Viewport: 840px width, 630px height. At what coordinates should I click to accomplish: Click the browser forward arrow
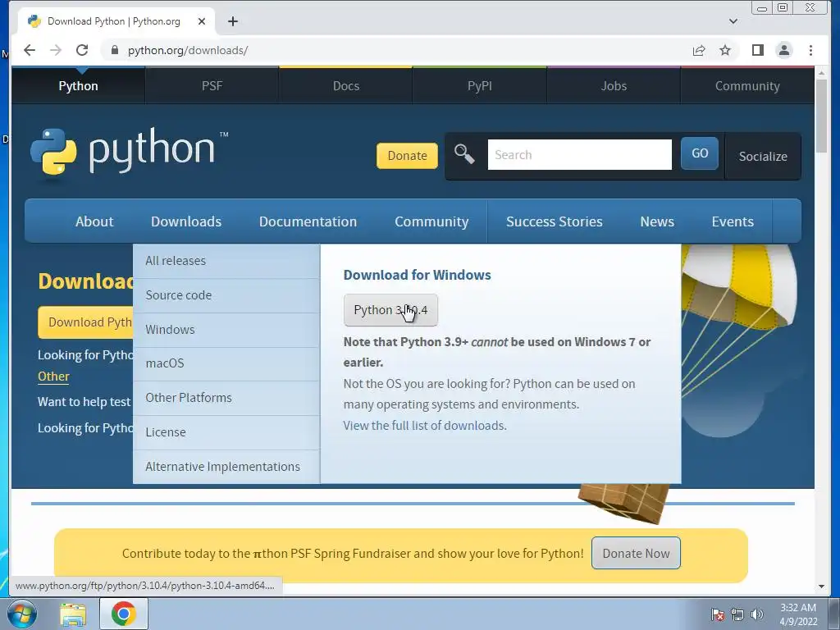coord(56,50)
